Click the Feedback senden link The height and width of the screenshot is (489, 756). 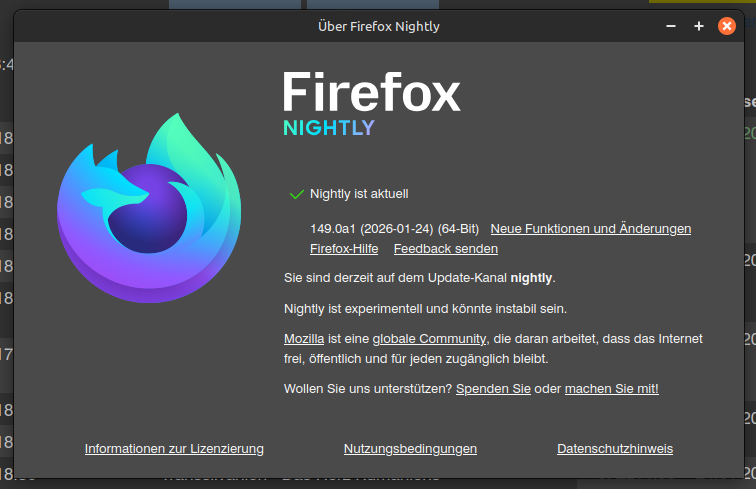pos(446,249)
